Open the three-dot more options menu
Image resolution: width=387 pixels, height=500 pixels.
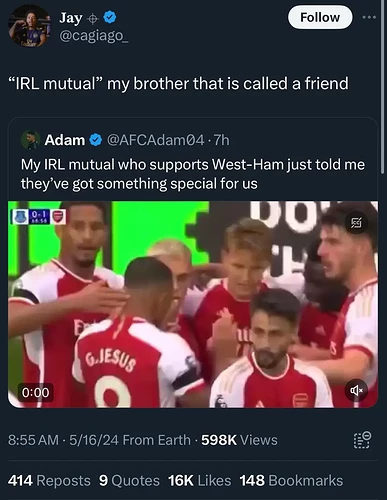[x=369, y=17]
